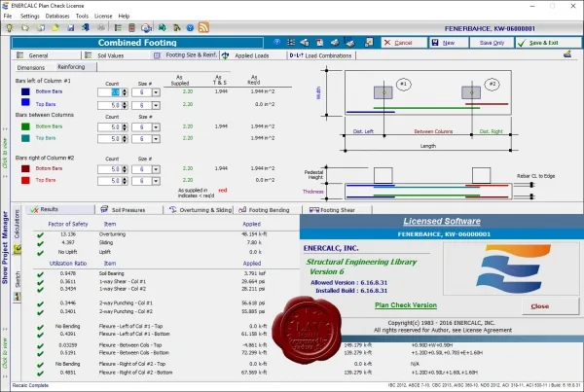Click the count field for right Bottom Bars
The height and width of the screenshot is (392, 584).
click(109, 169)
